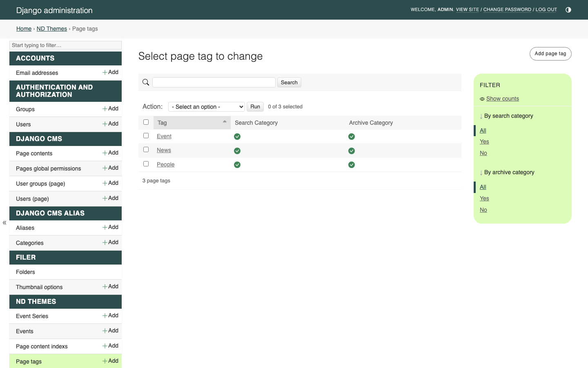Add a Page content index
Screen dimensions: 588x368
tap(110, 346)
